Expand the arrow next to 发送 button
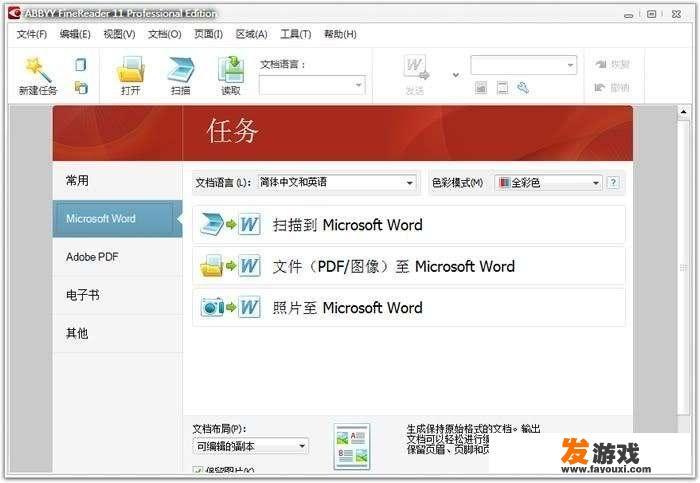Image resolution: width=700 pixels, height=483 pixels. coord(456,75)
